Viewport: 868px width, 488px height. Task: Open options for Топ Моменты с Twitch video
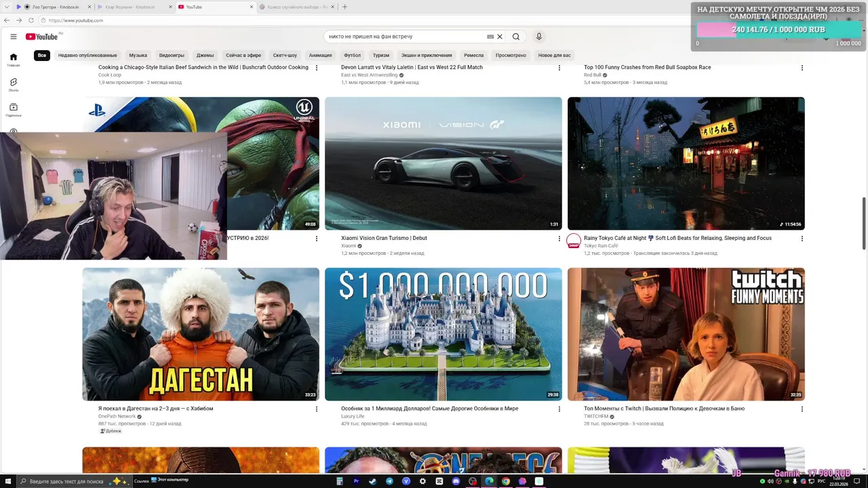coord(802,409)
